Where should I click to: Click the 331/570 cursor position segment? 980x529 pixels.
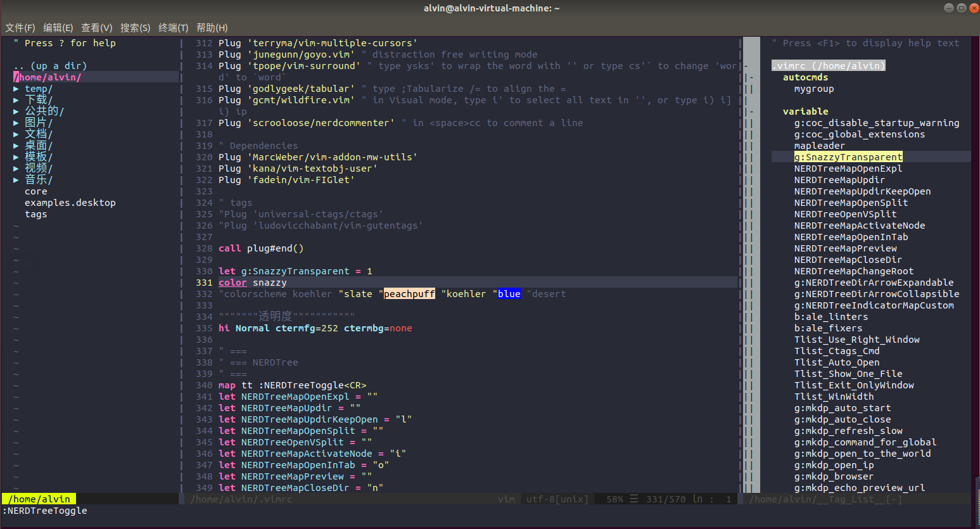(666, 499)
